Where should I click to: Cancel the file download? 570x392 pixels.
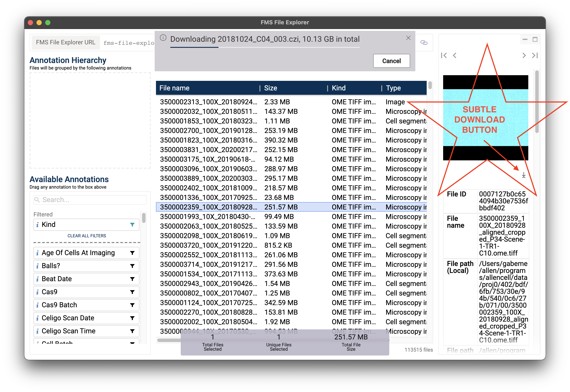pos(391,61)
